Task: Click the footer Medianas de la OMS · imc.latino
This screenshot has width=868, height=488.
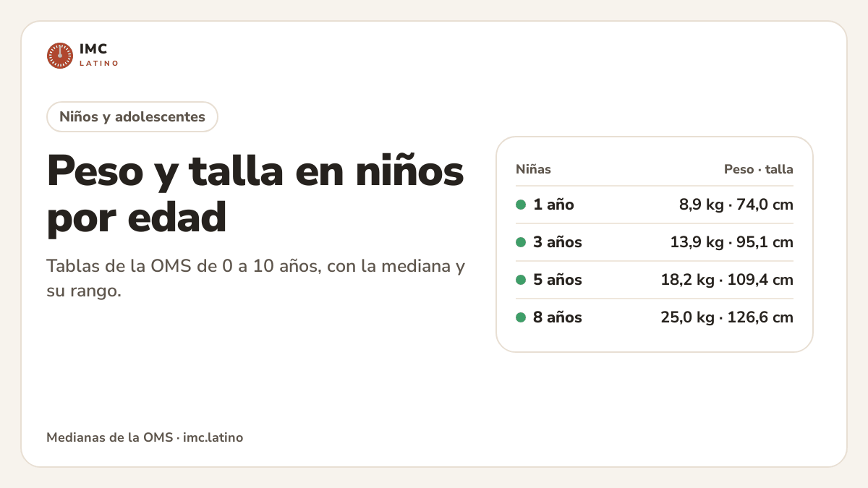Action: point(145,437)
